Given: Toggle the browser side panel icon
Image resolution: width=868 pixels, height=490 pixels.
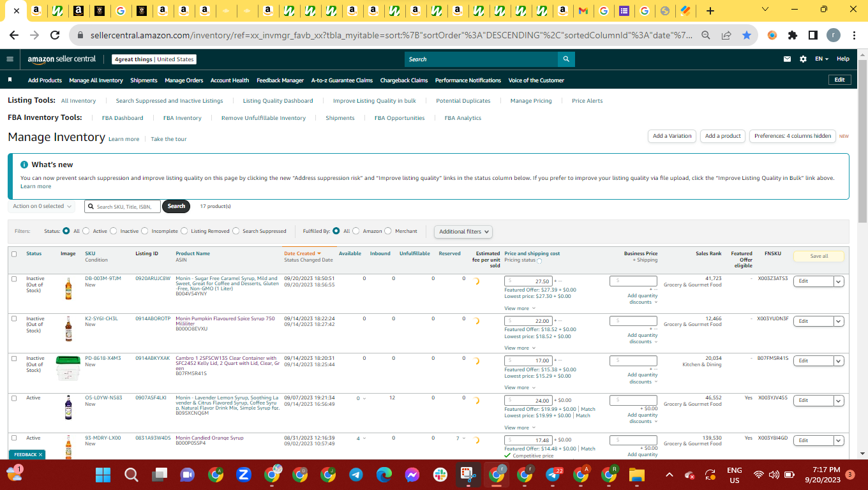Looking at the screenshot, I should [x=813, y=36].
